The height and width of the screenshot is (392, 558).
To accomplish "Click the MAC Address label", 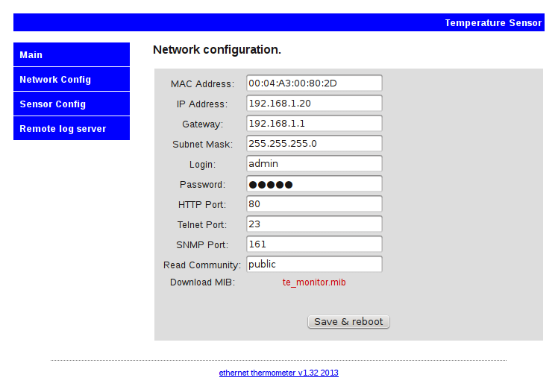I will [202, 84].
